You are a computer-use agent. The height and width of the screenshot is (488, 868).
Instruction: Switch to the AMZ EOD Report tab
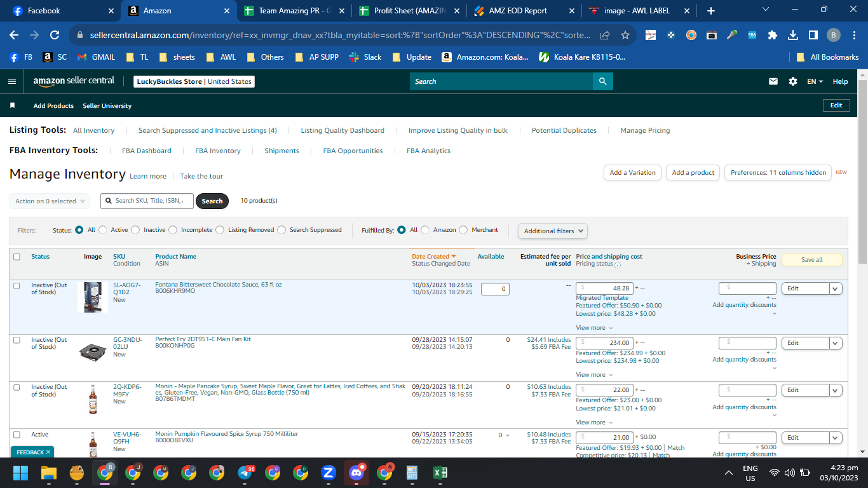(x=524, y=11)
